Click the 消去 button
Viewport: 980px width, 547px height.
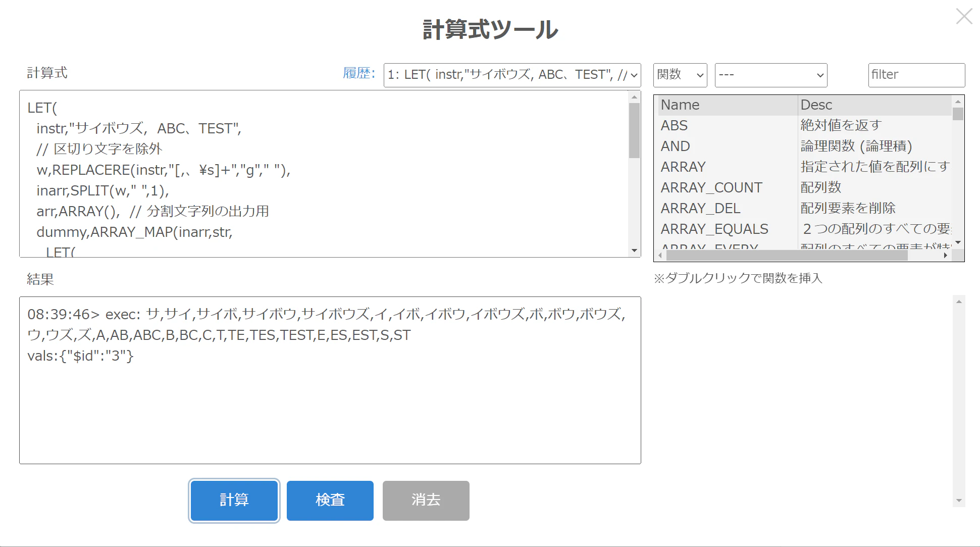tap(426, 500)
